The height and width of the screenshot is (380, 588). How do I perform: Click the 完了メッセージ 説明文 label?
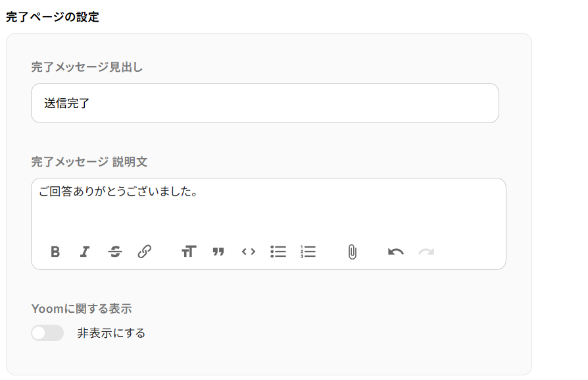tap(89, 162)
